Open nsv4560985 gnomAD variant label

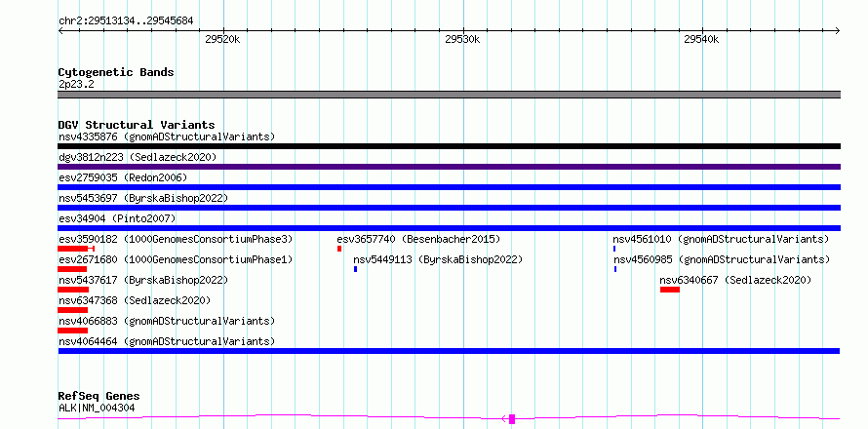click(x=722, y=259)
